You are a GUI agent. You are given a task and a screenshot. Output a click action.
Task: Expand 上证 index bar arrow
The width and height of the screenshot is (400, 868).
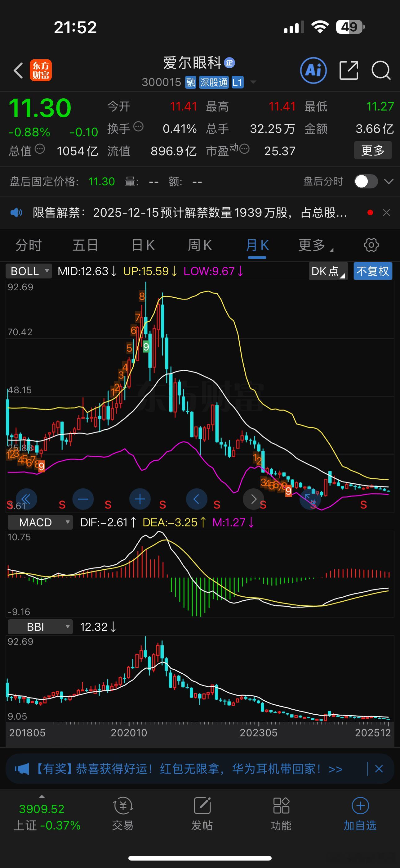42,797
